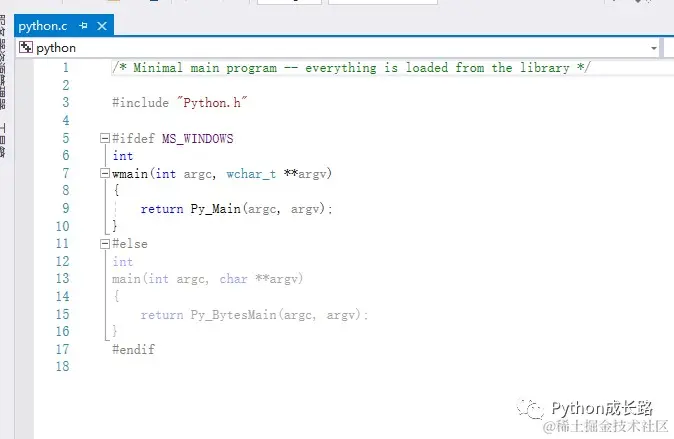Click the comment on line 1
674x439 pixels.
click(x=351, y=68)
